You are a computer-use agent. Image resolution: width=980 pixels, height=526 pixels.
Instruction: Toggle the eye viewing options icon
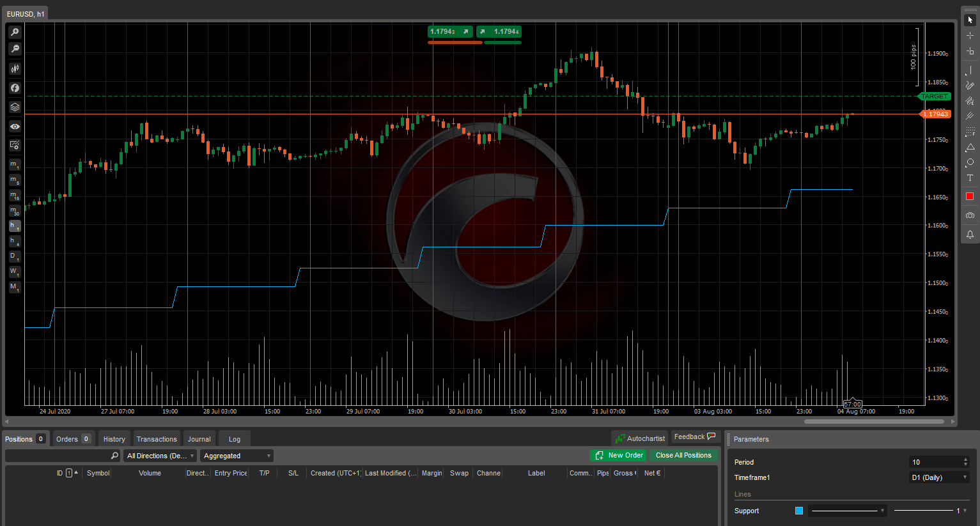click(15, 127)
